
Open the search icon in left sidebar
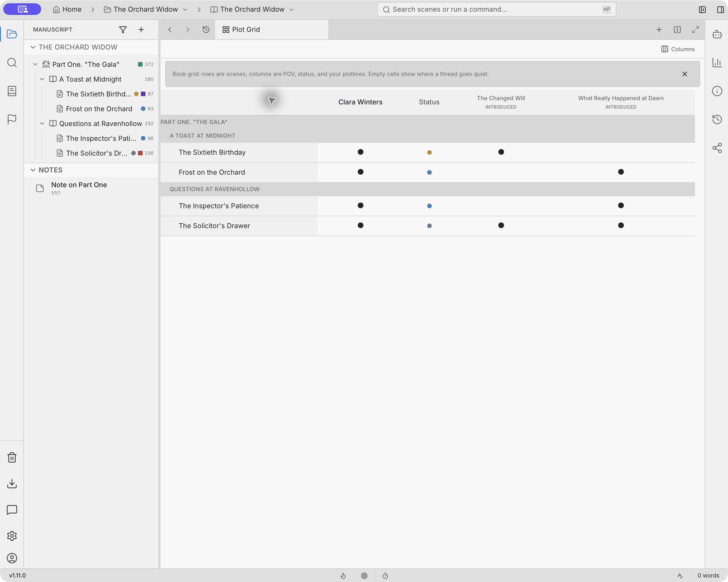click(12, 63)
